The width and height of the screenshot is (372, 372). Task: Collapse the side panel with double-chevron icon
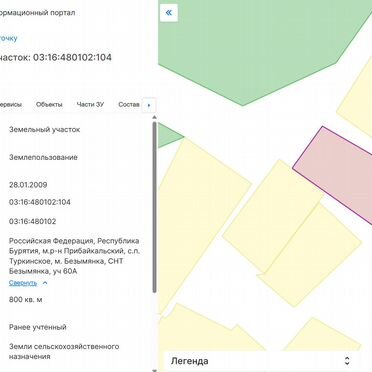click(169, 13)
